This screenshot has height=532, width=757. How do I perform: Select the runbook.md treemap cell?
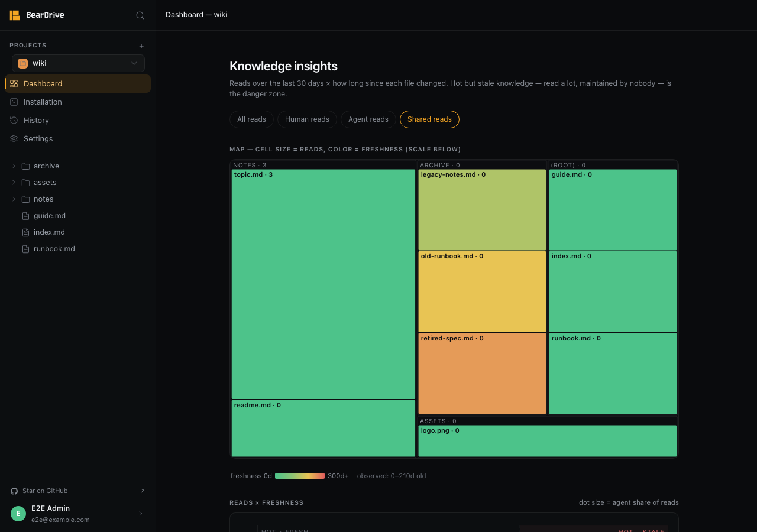pyautogui.click(x=613, y=374)
